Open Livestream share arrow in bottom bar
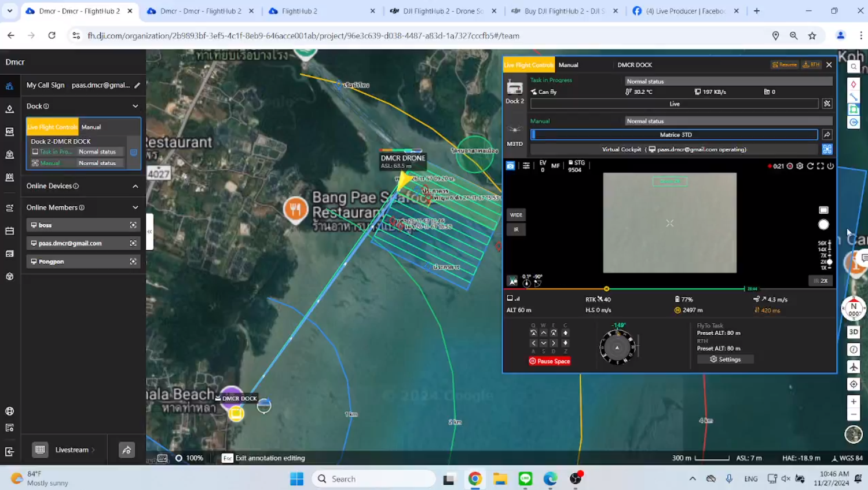This screenshot has width=868, height=490. pyautogui.click(x=127, y=450)
